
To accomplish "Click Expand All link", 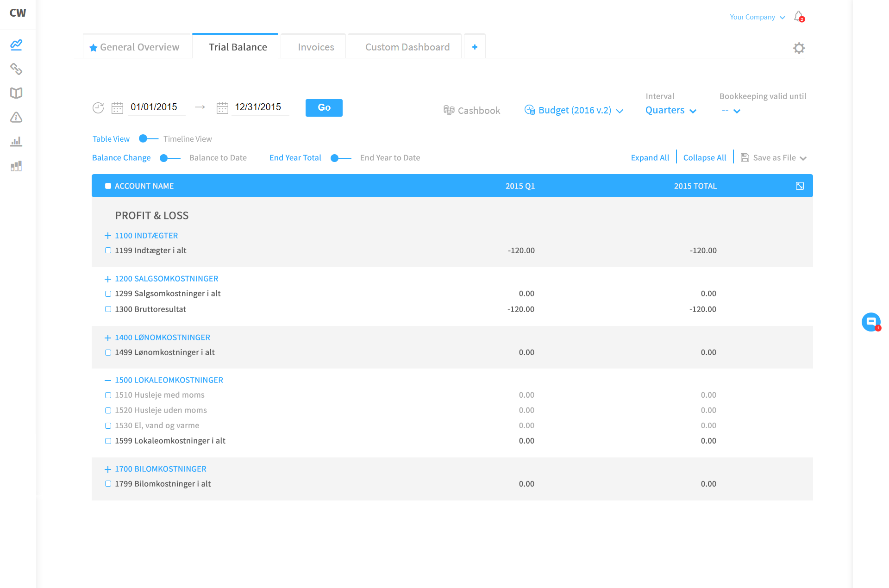I will coord(650,158).
